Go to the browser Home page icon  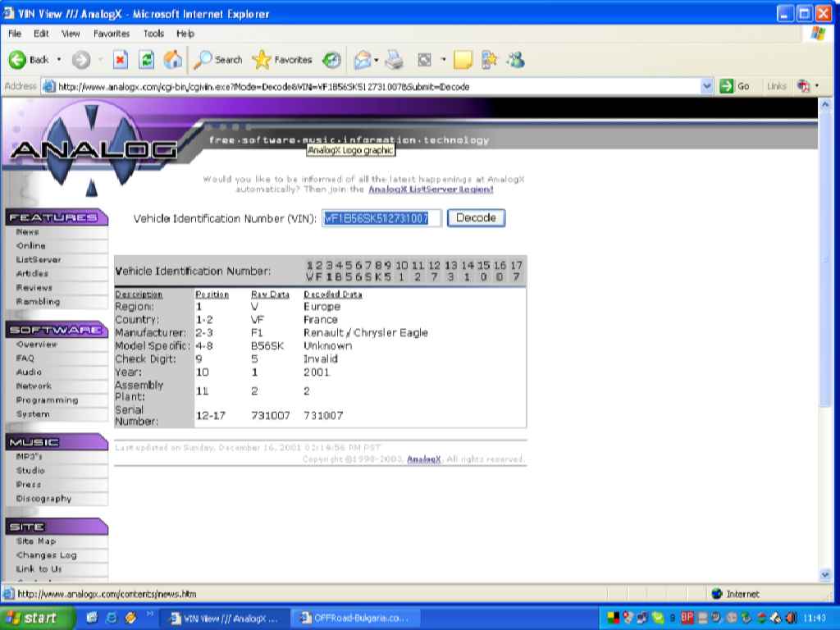point(172,60)
